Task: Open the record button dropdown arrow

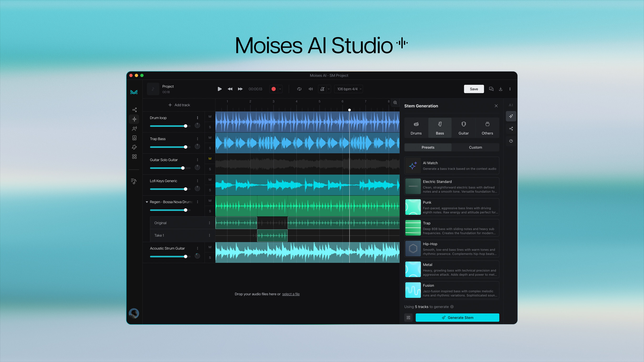Action: [x=280, y=89]
